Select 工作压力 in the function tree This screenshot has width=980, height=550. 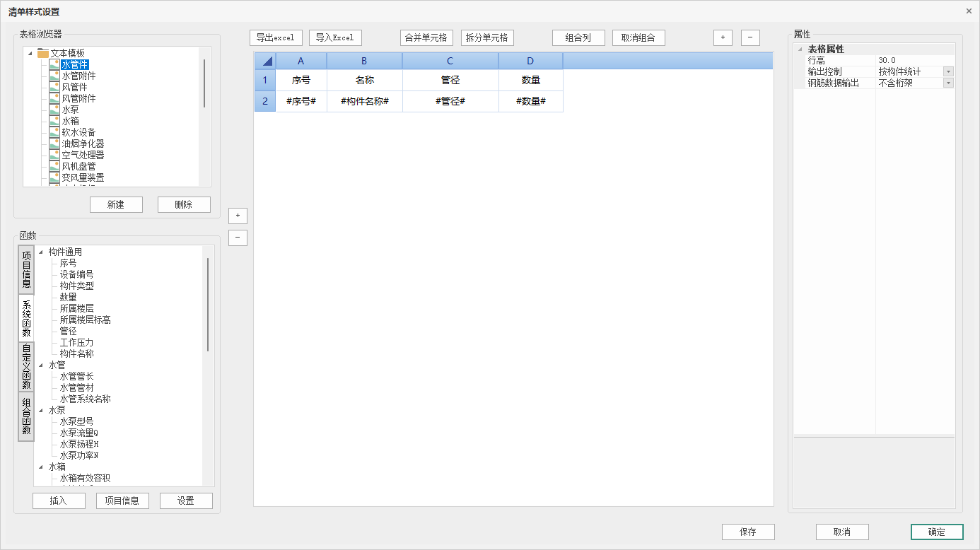(x=76, y=342)
